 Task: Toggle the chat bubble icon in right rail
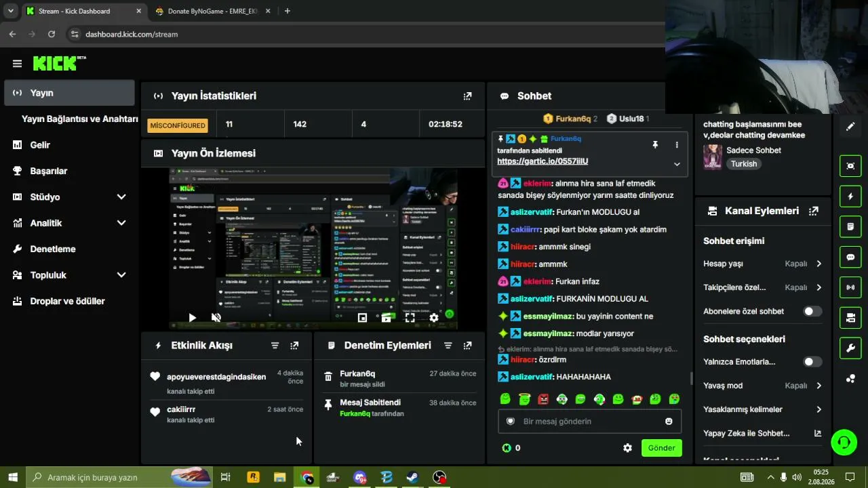[850, 258]
